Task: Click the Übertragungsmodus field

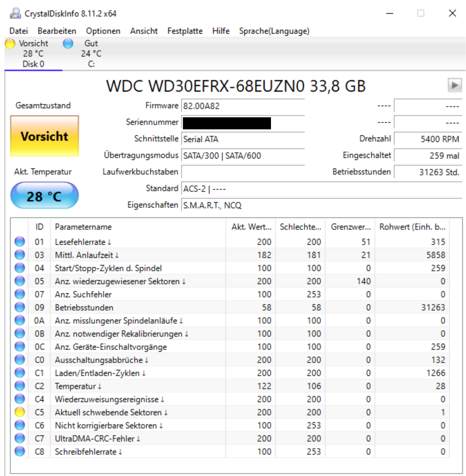Action: tap(243, 156)
